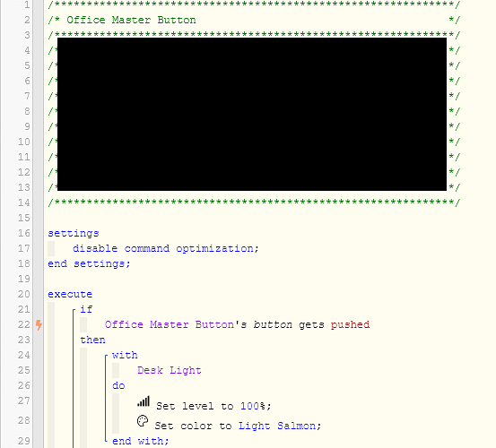Click the Desk Light device name

(170, 370)
